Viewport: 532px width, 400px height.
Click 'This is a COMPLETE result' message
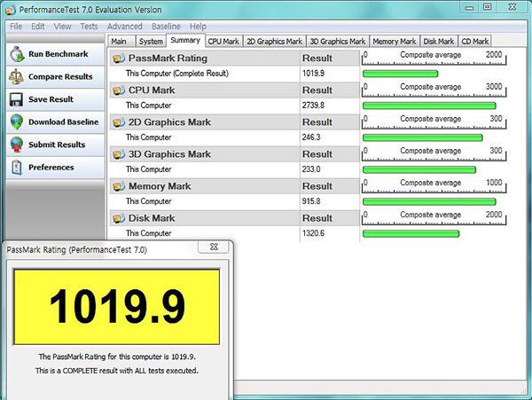click(x=116, y=371)
